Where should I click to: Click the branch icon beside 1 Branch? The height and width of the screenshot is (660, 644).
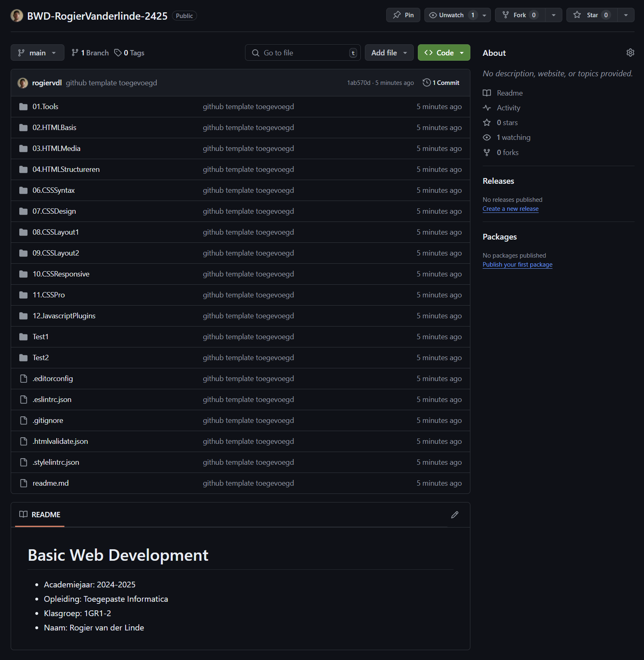click(x=75, y=53)
